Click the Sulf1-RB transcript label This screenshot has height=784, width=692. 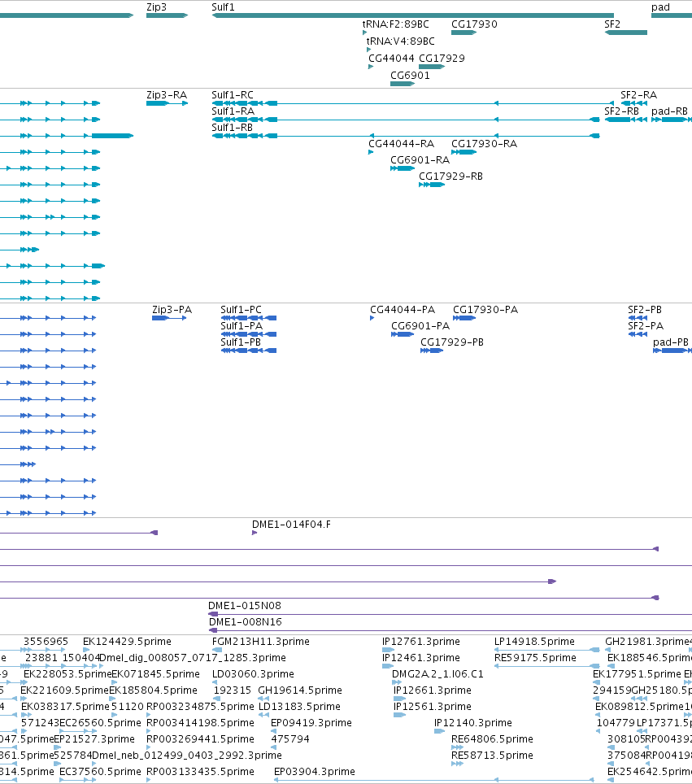tap(232, 128)
